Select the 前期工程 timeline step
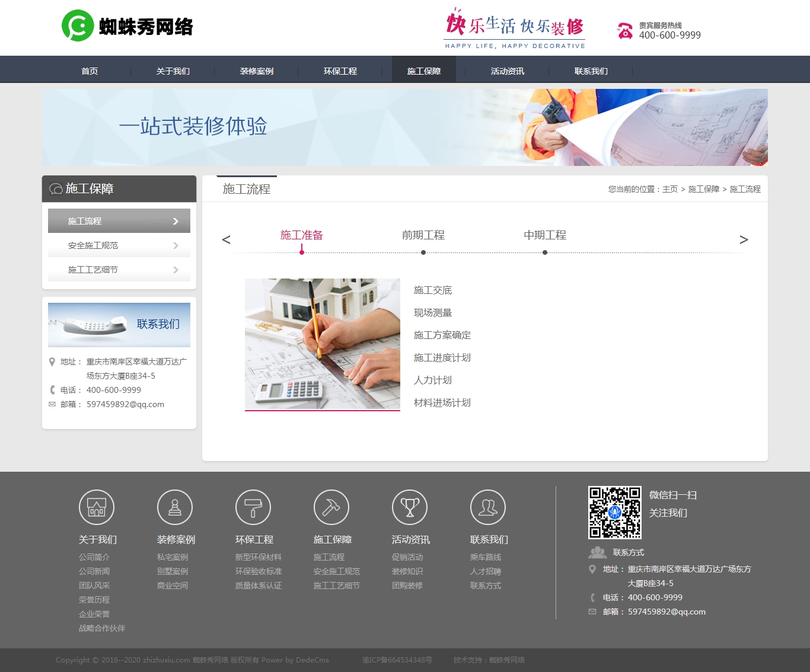Viewport: 810px width, 672px height. [x=423, y=235]
